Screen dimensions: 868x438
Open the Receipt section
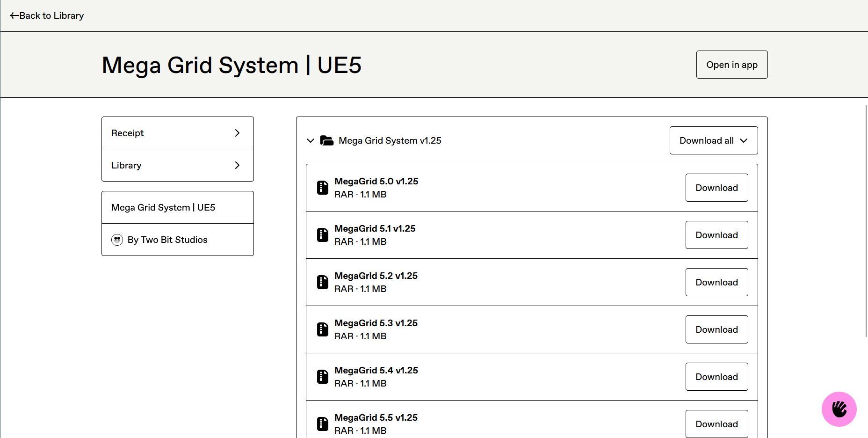[178, 133]
